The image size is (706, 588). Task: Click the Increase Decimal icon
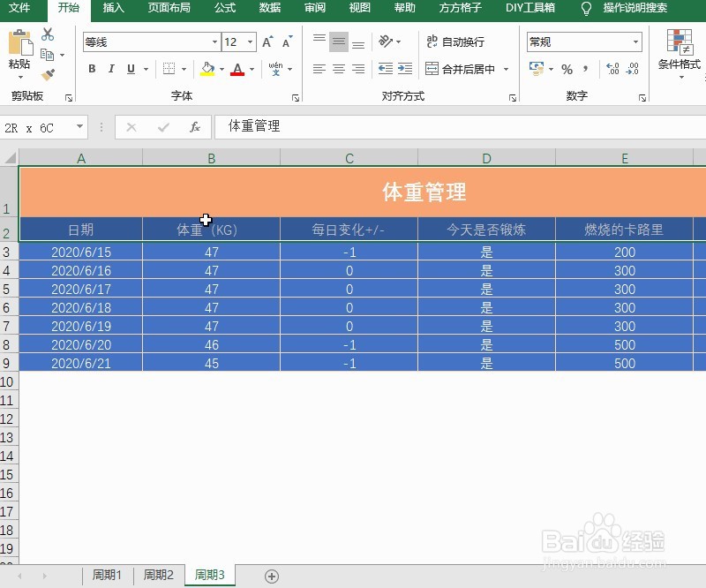(x=612, y=69)
